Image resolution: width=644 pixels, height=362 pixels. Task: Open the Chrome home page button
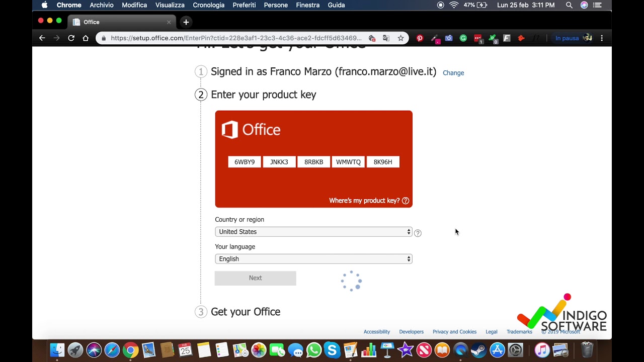tap(86, 38)
